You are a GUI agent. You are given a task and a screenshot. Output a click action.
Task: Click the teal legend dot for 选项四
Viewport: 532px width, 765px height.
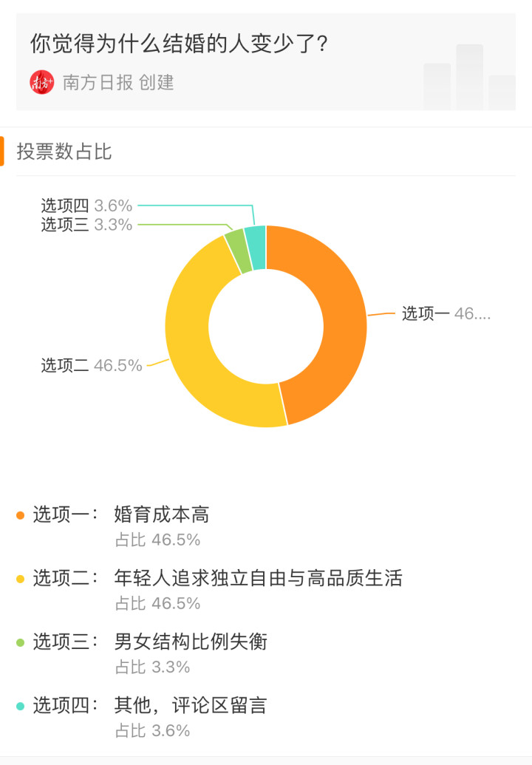(21, 706)
